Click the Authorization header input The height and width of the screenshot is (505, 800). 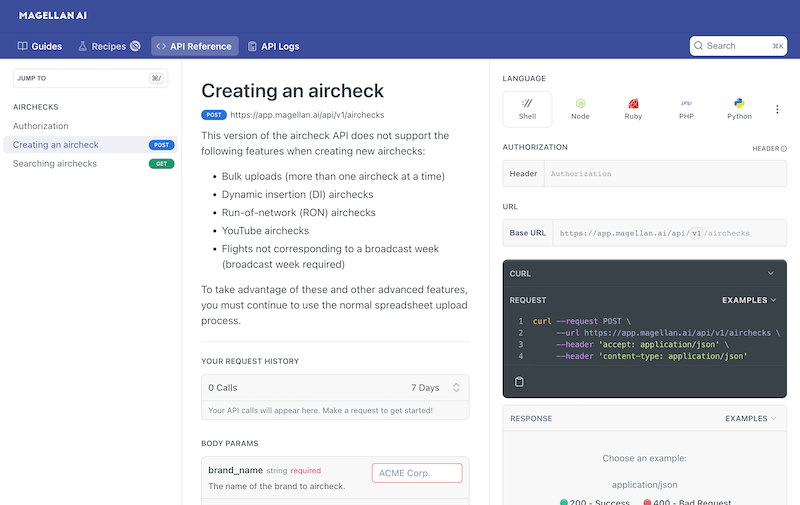[665, 173]
